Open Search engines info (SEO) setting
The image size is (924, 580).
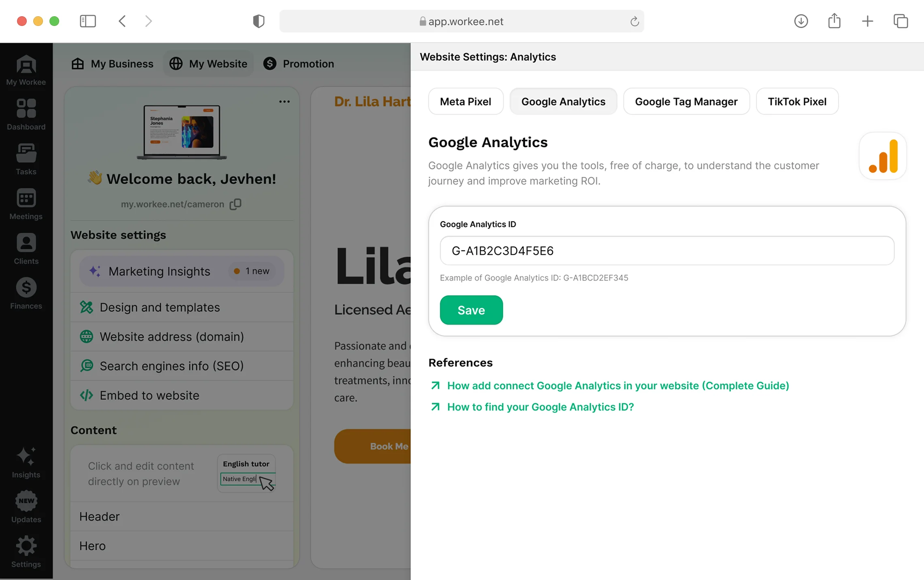click(171, 366)
